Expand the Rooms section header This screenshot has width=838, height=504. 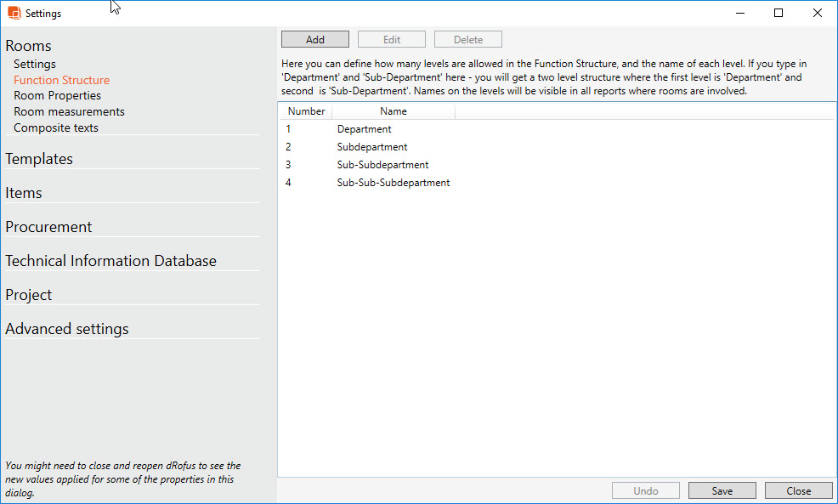(x=29, y=46)
